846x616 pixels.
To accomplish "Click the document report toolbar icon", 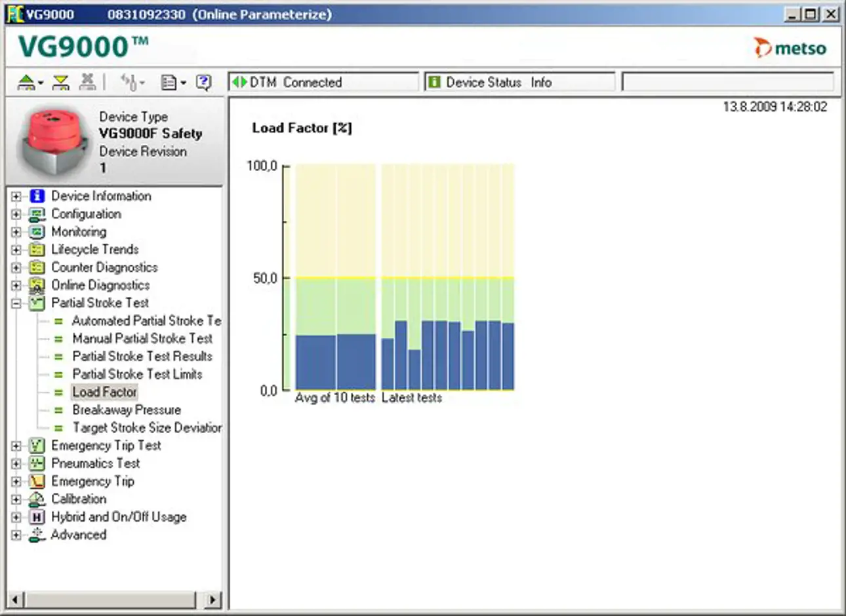I will (x=169, y=83).
